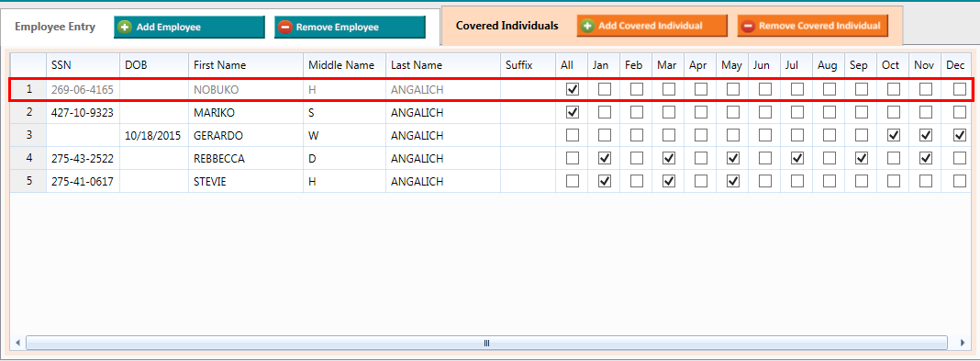Click the minus icon on Remove Covered Individual
This screenshot has height=361, width=980.
coord(748,27)
